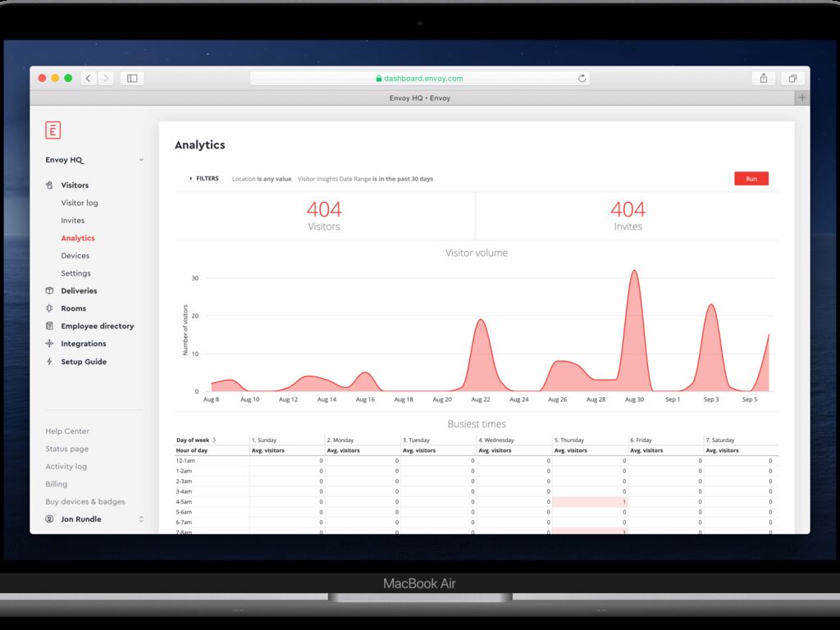Click the '3. Tuesday' column header
Image resolution: width=840 pixels, height=630 pixels.
[x=416, y=440]
